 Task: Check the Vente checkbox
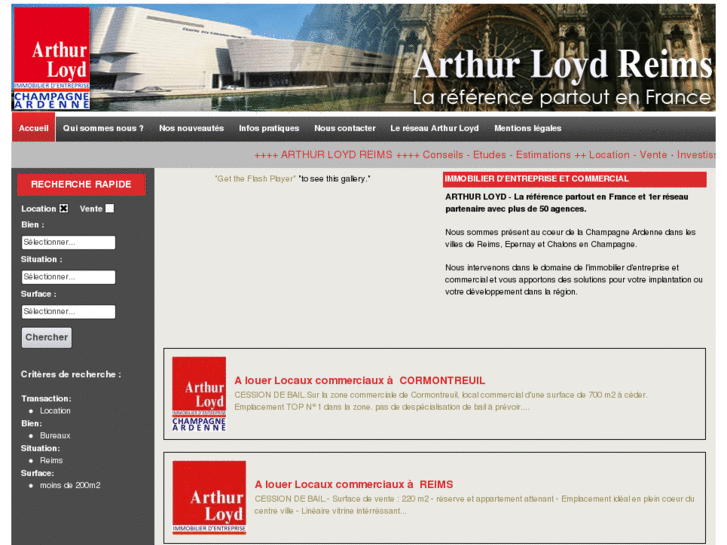click(109, 208)
